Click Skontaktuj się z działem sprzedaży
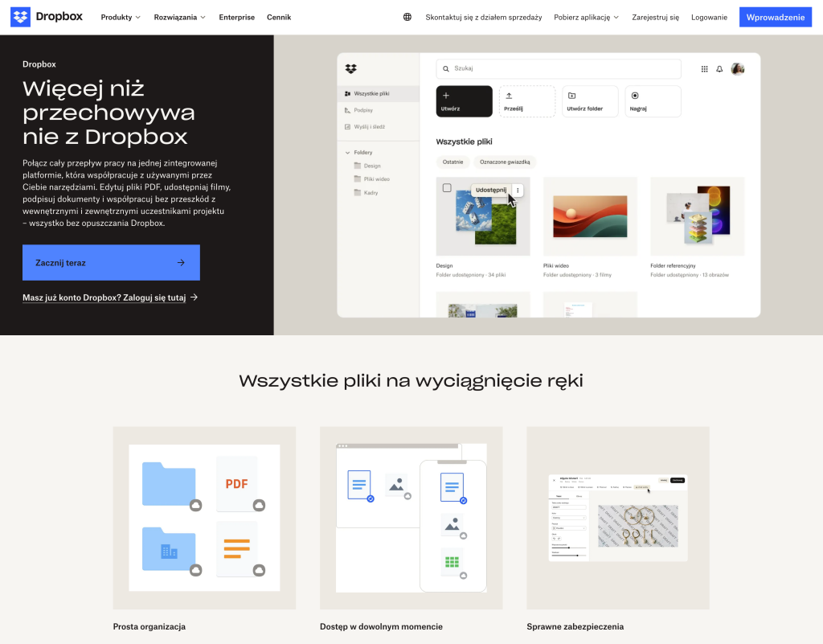823x644 pixels. (x=483, y=18)
